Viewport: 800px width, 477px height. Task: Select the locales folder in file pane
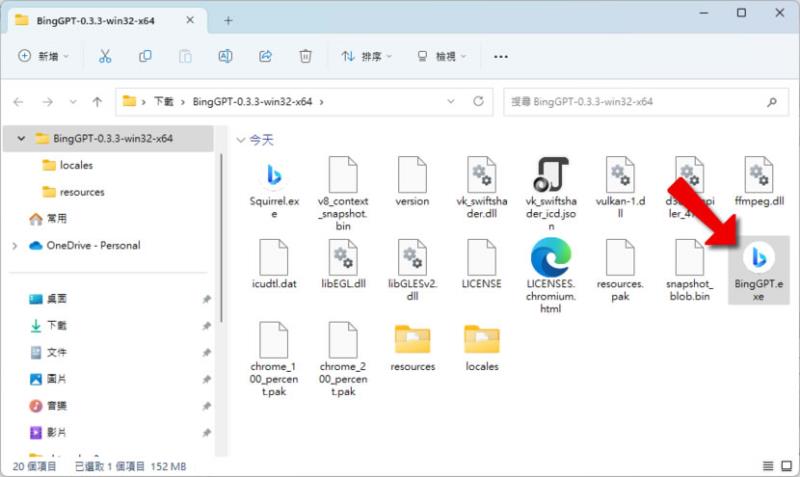pyautogui.click(x=482, y=348)
